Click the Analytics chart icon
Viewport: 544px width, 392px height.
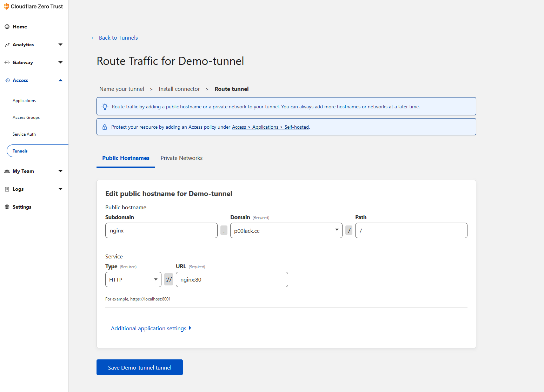7,45
